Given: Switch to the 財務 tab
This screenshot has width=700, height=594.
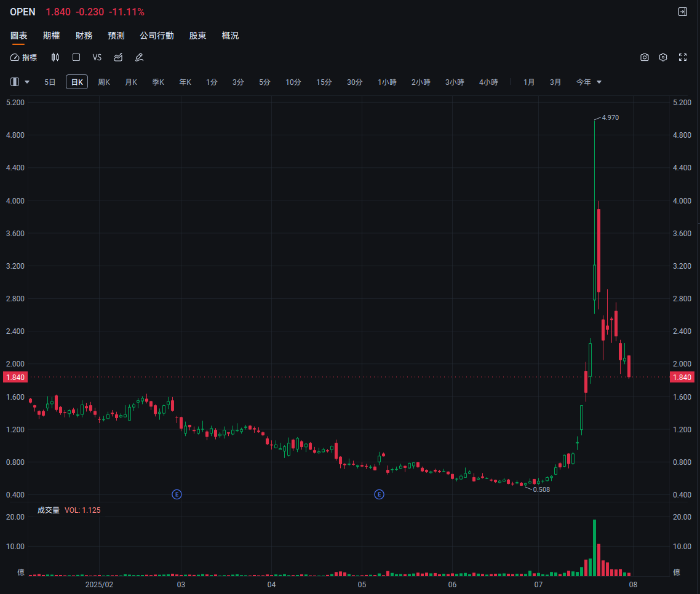Looking at the screenshot, I should [x=84, y=36].
